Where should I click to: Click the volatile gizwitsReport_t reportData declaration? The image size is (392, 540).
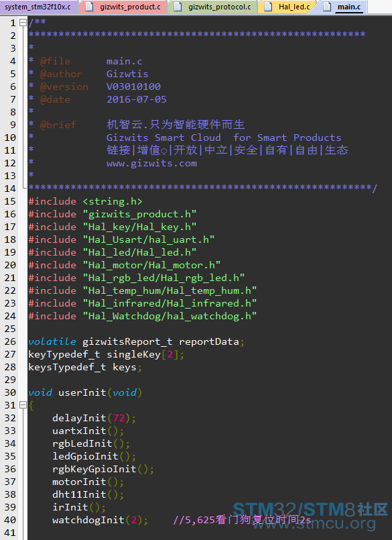coord(136,341)
